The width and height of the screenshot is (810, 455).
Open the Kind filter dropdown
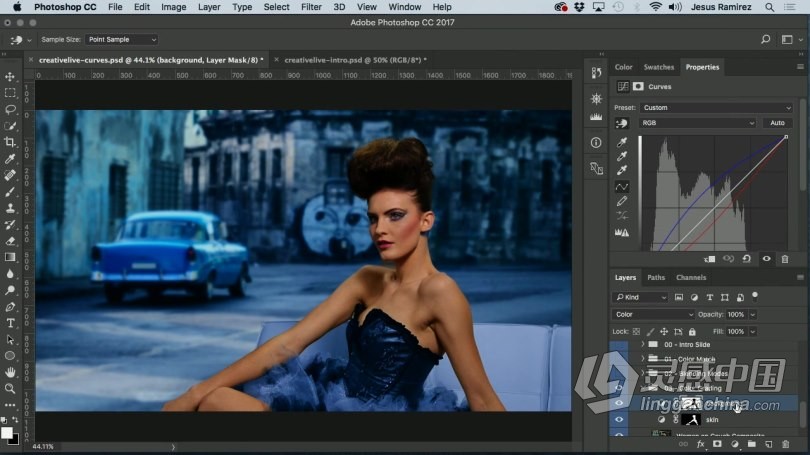point(641,297)
